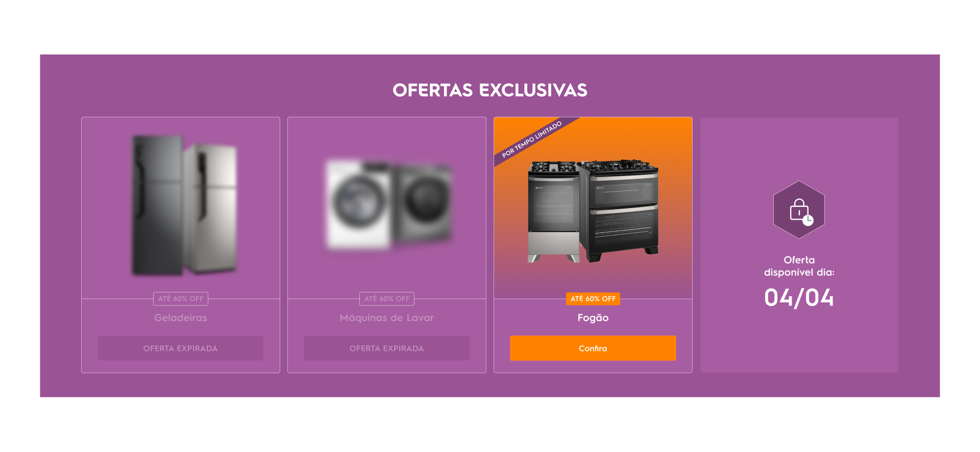Click the small silver stove image
This screenshot has height=452, width=980.
tap(553, 212)
